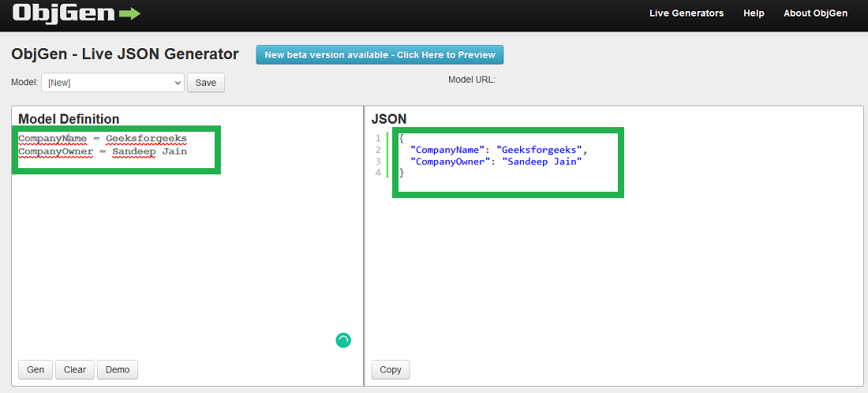Open the Help menu item
This screenshot has width=868, height=393.
tap(754, 13)
